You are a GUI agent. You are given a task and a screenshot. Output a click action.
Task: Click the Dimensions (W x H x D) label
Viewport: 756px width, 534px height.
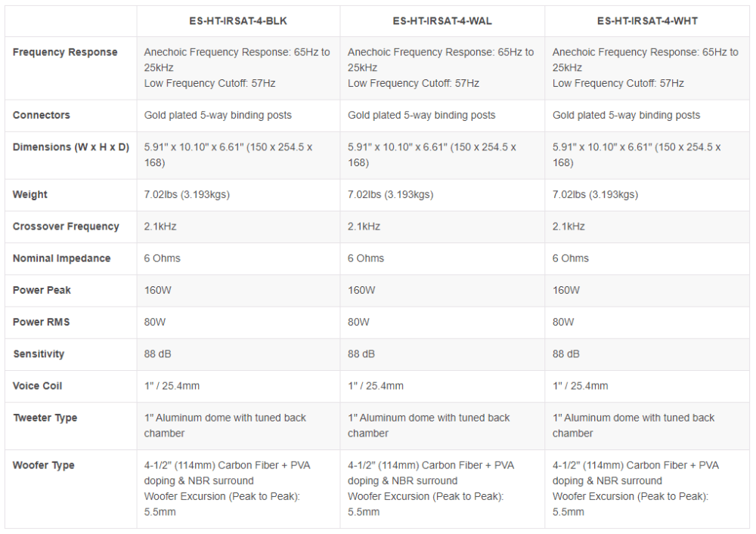71,147
